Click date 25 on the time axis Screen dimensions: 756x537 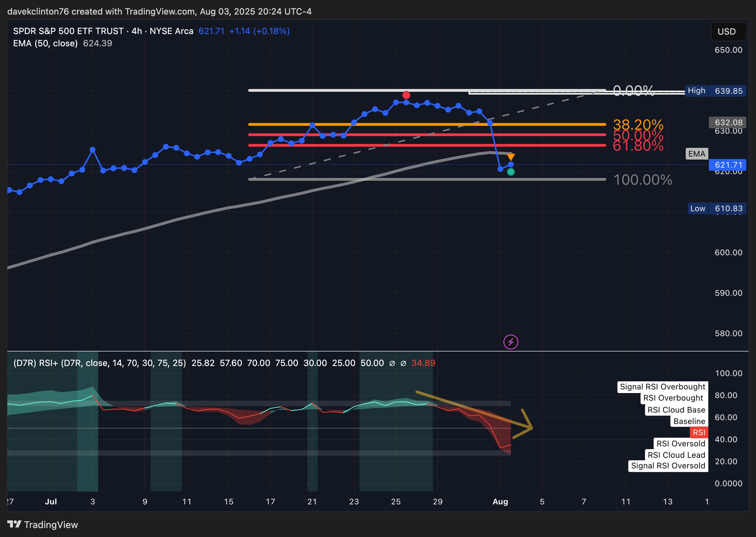tap(396, 502)
